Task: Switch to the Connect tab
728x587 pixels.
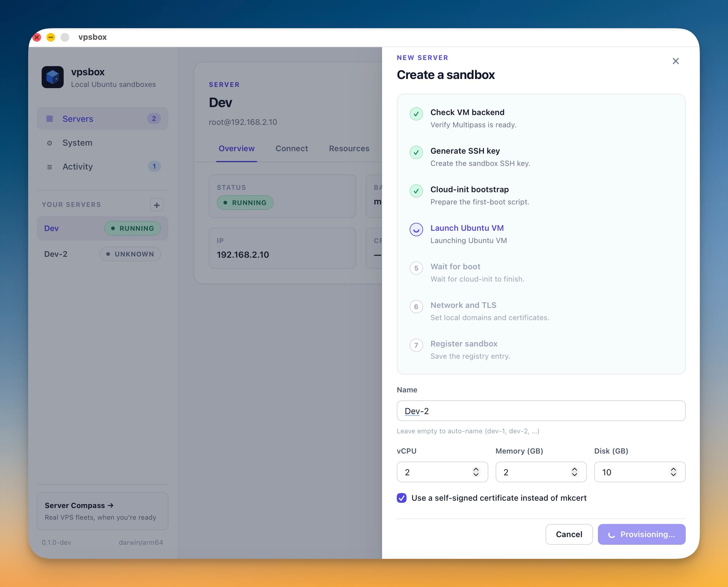Action: (x=291, y=148)
